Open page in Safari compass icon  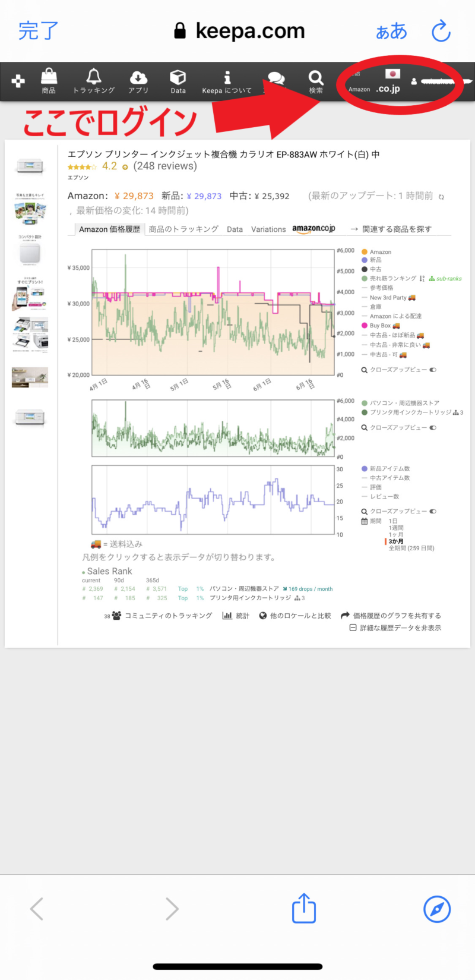pyautogui.click(x=437, y=909)
